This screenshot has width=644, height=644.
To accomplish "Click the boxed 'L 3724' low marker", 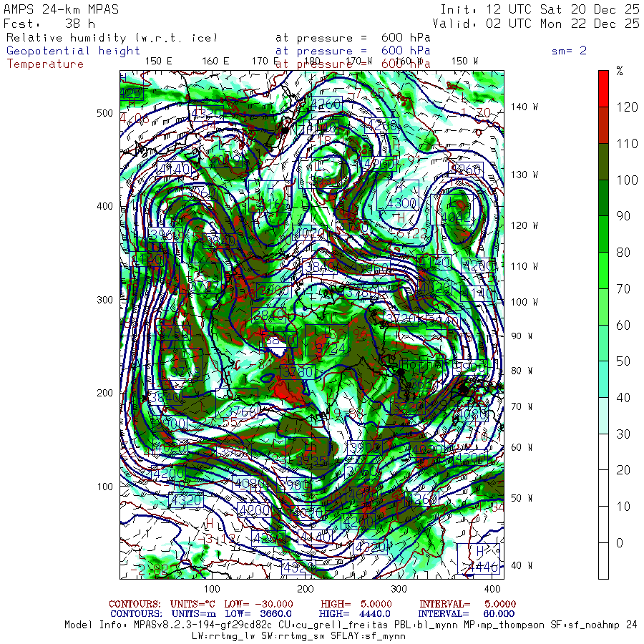I will pos(327,341).
